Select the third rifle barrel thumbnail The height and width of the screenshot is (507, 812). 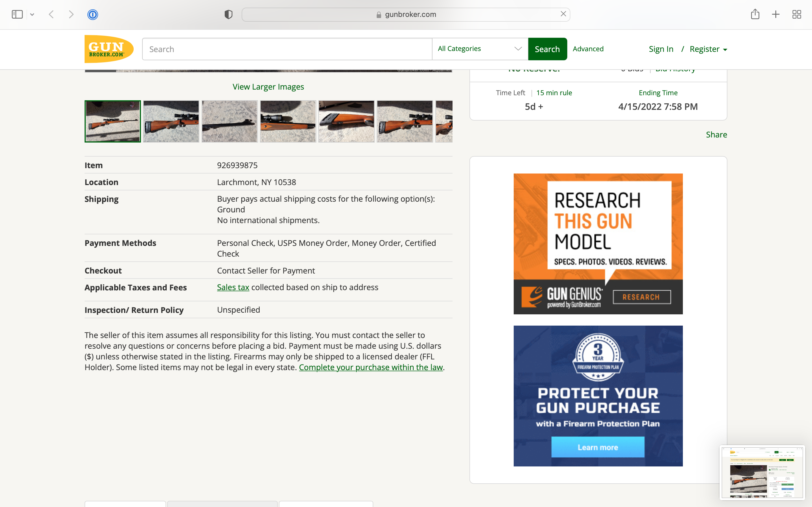(x=230, y=121)
